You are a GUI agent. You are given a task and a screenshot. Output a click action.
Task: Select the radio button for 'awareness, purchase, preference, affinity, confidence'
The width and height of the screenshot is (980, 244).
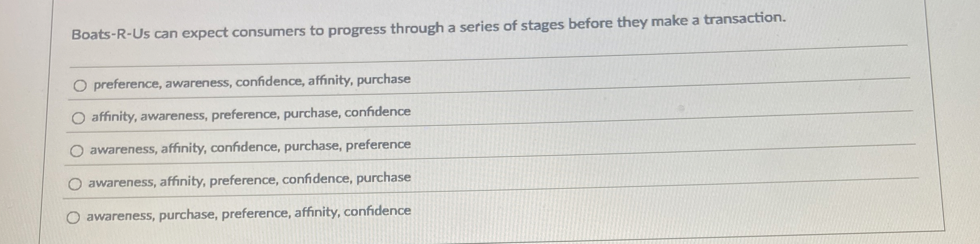point(74,217)
